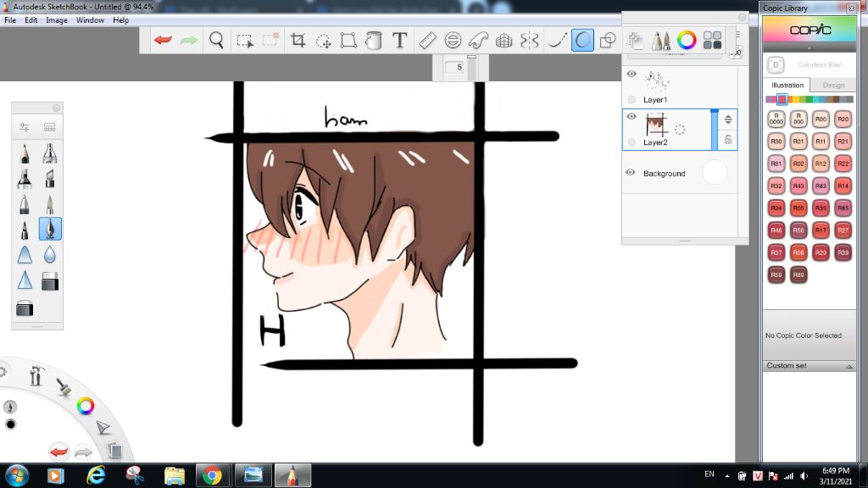Click the radio circle under Layer1 eye
The height and width of the screenshot is (488, 868).
click(x=632, y=100)
